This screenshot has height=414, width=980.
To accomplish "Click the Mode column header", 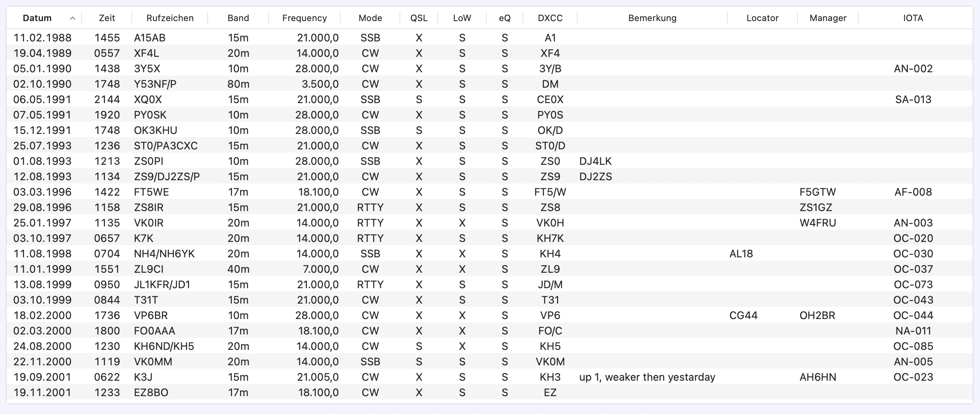I will [370, 18].
